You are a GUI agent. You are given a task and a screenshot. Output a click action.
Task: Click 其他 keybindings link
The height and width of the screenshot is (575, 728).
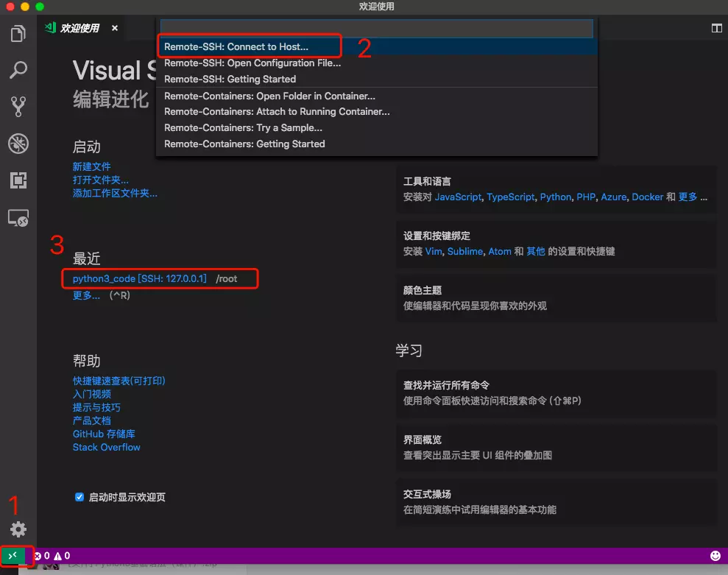[535, 251]
